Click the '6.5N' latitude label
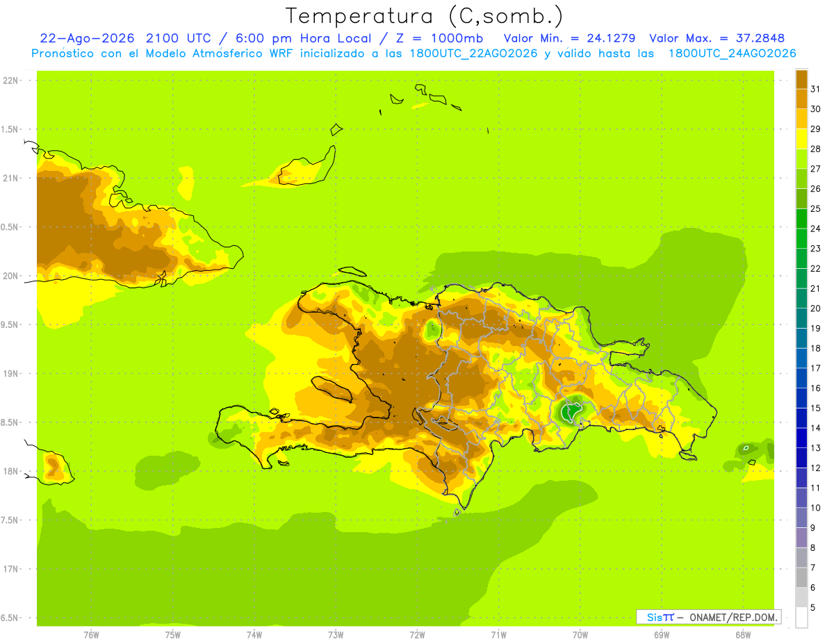834x644 pixels. pyautogui.click(x=10, y=618)
